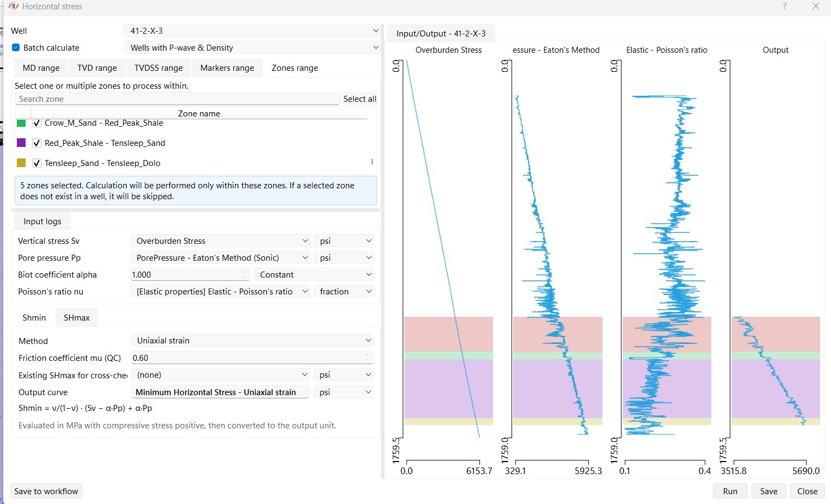Click the Close button

808,491
